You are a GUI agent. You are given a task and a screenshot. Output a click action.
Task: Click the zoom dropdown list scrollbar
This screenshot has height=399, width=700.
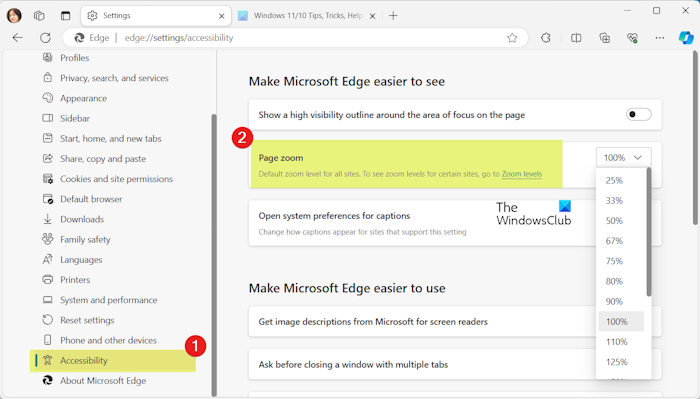click(649, 232)
